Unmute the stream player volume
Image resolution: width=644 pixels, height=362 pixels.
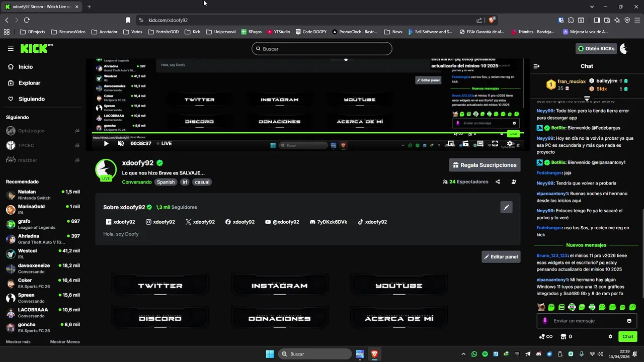pyautogui.click(x=121, y=143)
